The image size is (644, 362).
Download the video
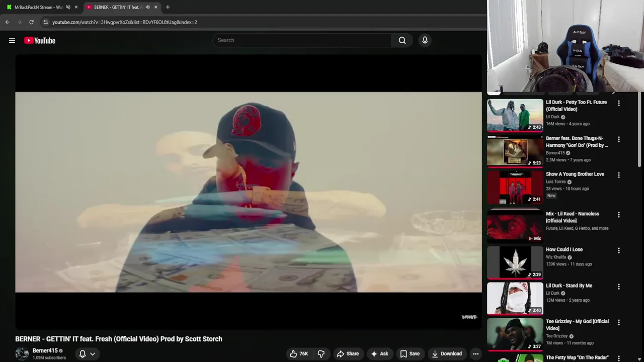click(447, 354)
